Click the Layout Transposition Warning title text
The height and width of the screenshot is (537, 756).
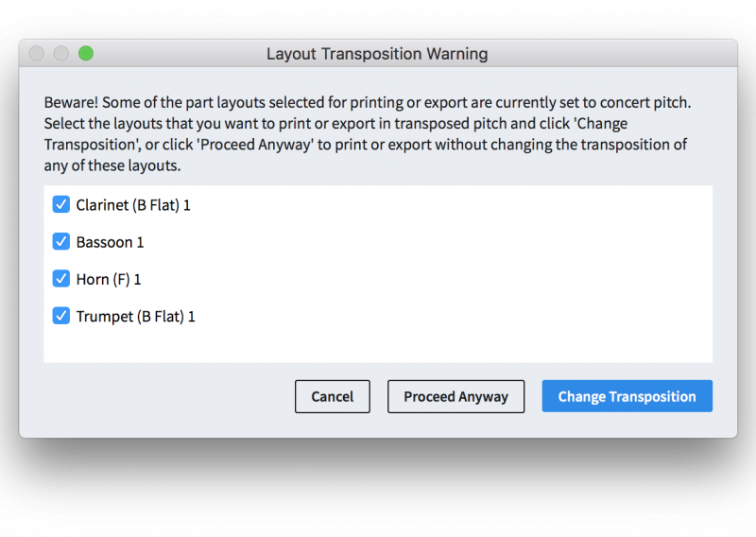click(377, 54)
